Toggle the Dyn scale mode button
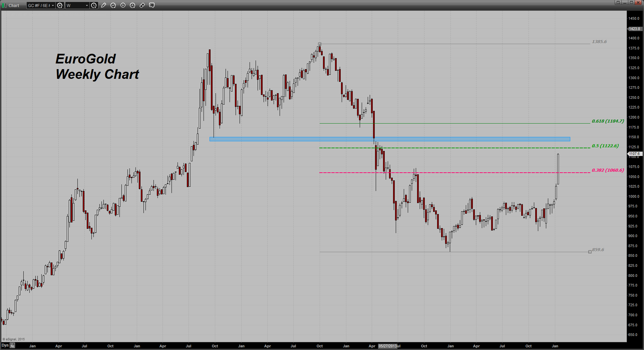 pyautogui.click(x=5, y=345)
